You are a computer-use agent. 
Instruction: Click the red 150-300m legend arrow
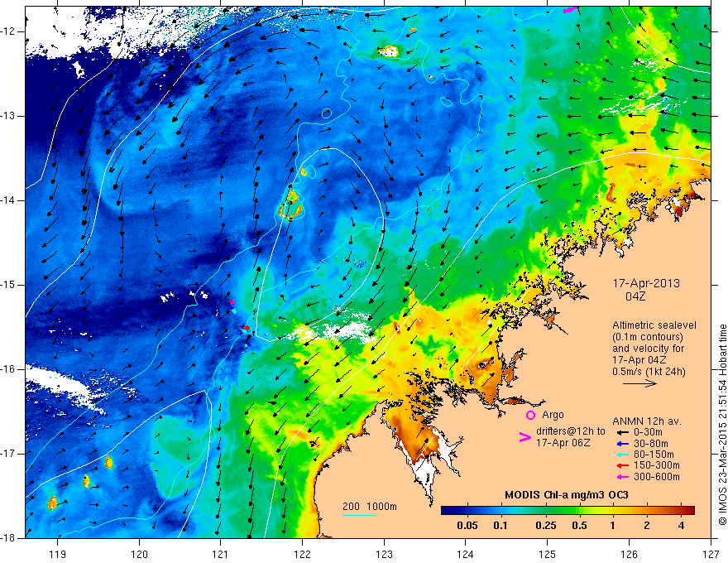[x=622, y=466]
